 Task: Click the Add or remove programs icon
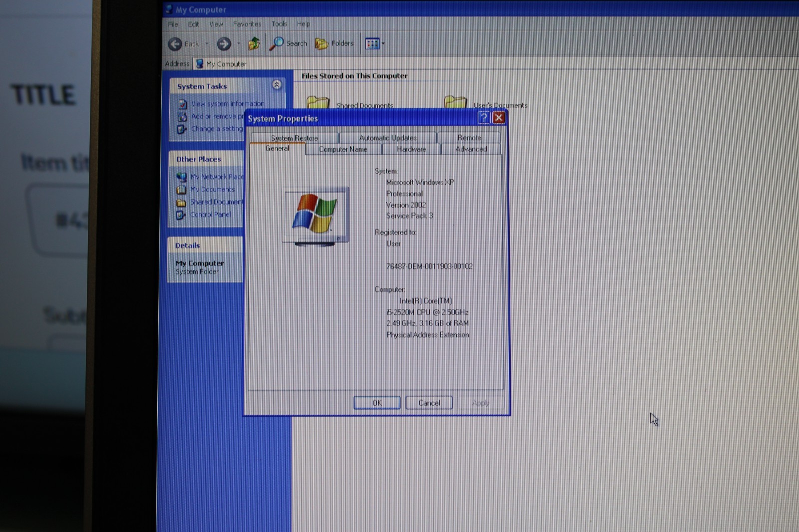[182, 117]
